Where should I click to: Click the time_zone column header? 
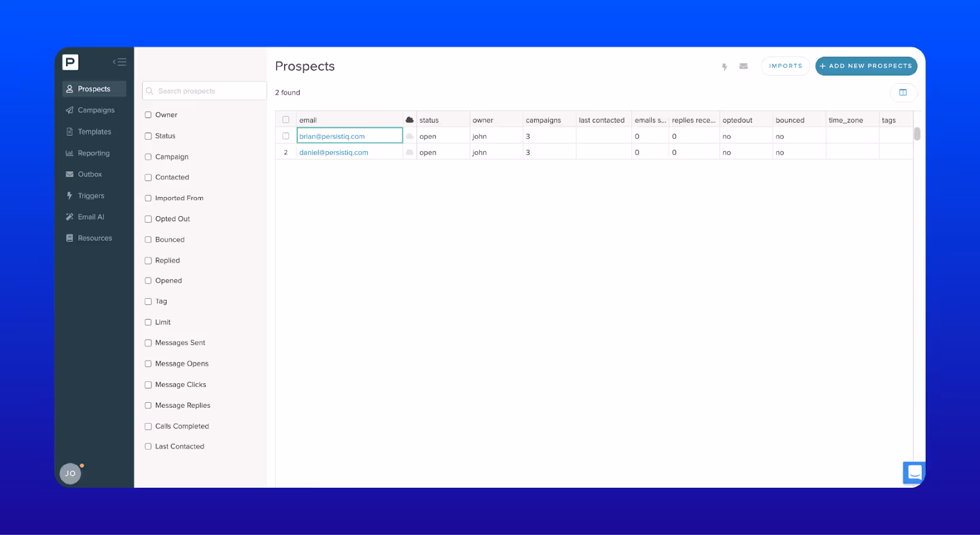pos(853,120)
